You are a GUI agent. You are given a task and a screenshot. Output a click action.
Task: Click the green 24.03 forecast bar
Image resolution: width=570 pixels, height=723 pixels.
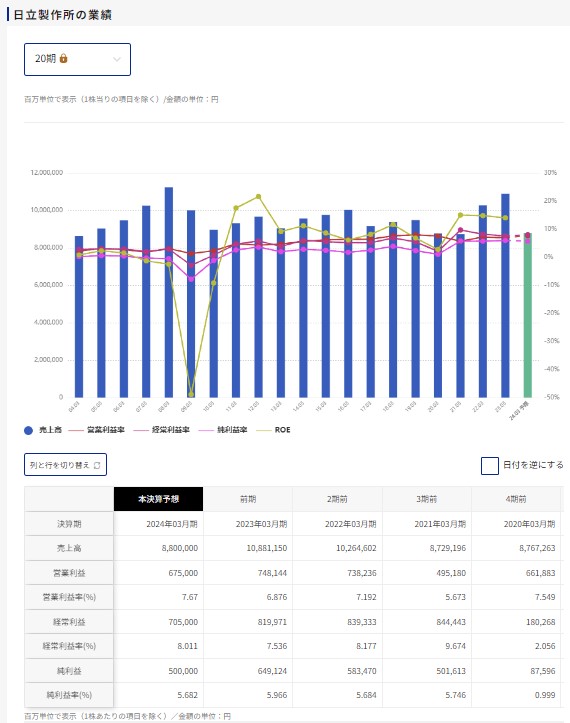528,315
